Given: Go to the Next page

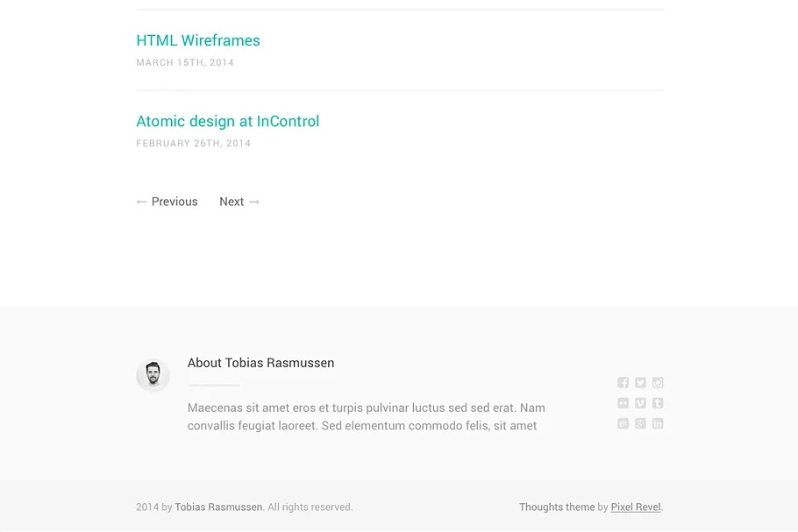Looking at the screenshot, I should [x=239, y=202].
